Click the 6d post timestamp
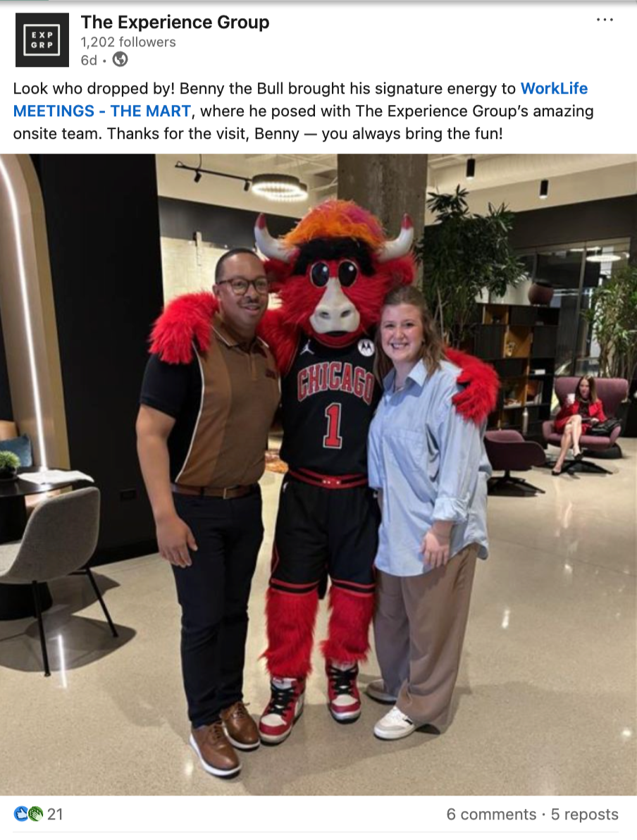Image resolution: width=637 pixels, height=840 pixels. (89, 60)
